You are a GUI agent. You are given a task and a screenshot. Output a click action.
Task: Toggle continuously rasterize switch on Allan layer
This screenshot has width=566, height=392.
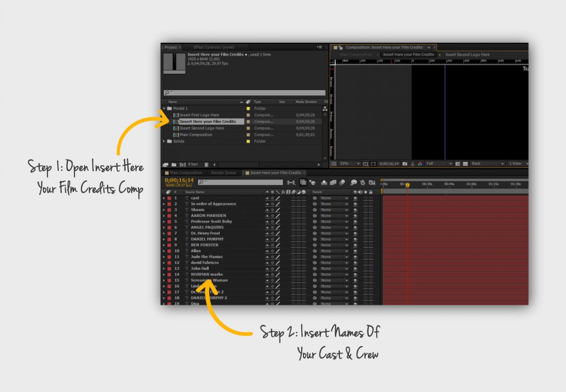coord(272,251)
